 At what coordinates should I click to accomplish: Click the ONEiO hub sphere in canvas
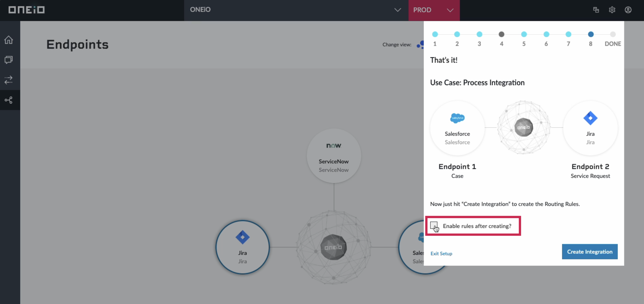[x=333, y=247]
